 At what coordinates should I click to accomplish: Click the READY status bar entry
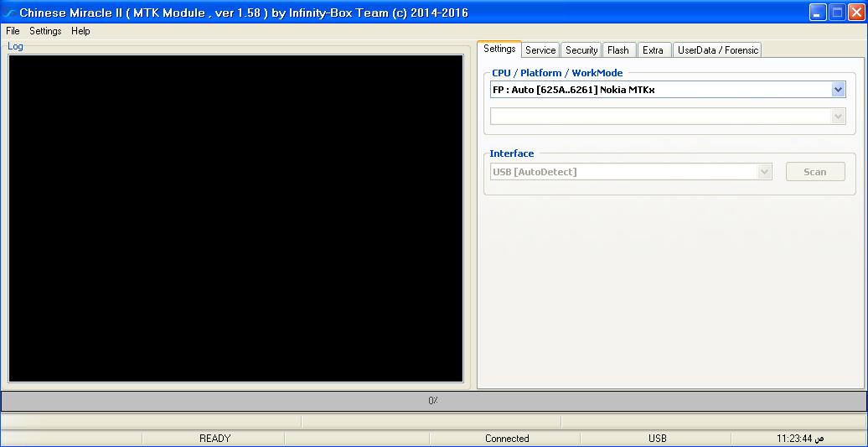[214, 439]
